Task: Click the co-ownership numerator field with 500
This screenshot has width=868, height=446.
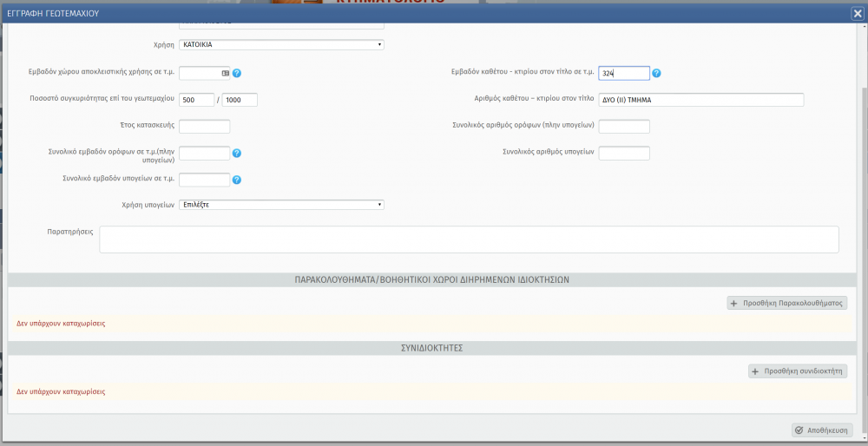Action: point(196,100)
